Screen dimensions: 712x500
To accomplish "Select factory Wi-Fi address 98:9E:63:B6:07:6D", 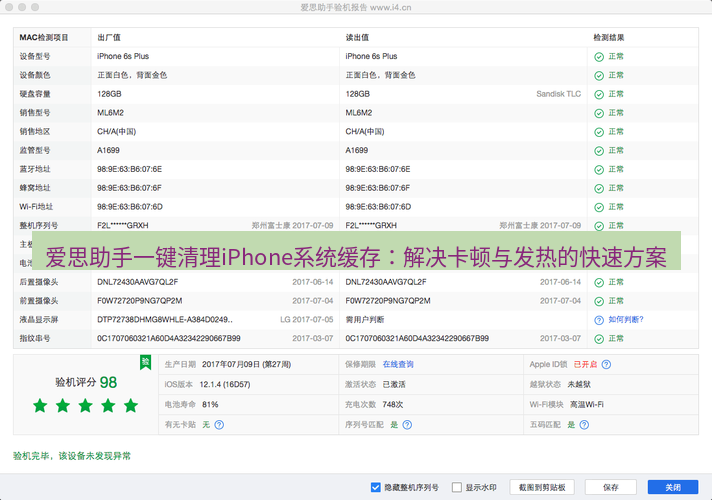I will [x=130, y=207].
